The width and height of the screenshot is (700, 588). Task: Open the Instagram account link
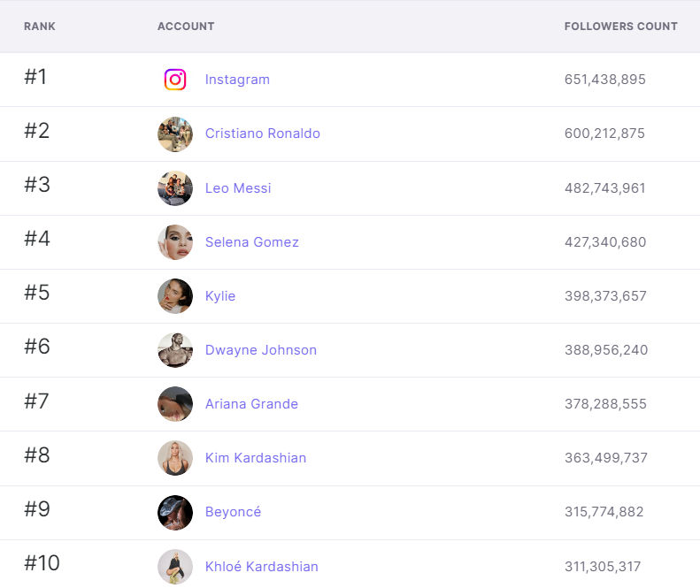pos(237,80)
